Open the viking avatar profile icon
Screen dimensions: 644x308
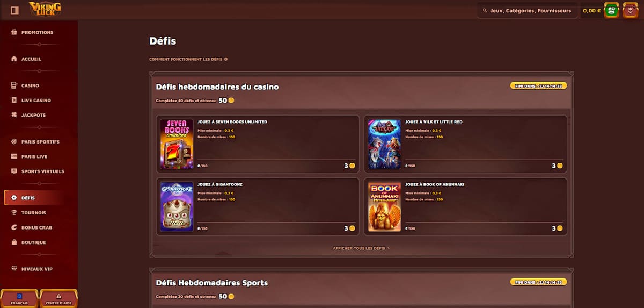pyautogui.click(x=630, y=10)
